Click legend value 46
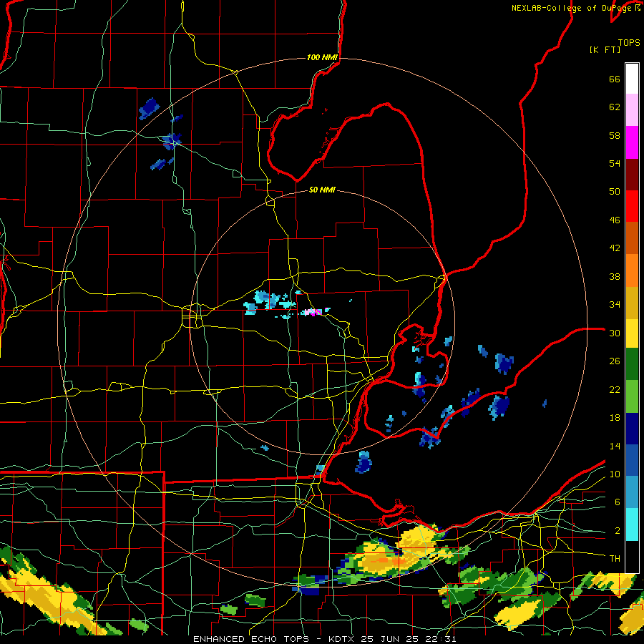The width and height of the screenshot is (644, 644). coord(615,220)
